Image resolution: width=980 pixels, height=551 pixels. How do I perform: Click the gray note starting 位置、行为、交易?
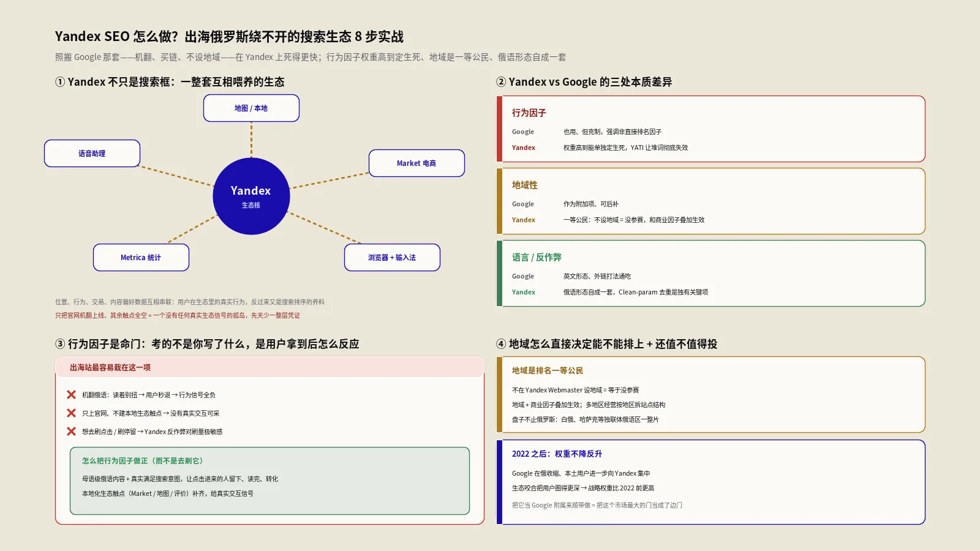(x=190, y=302)
